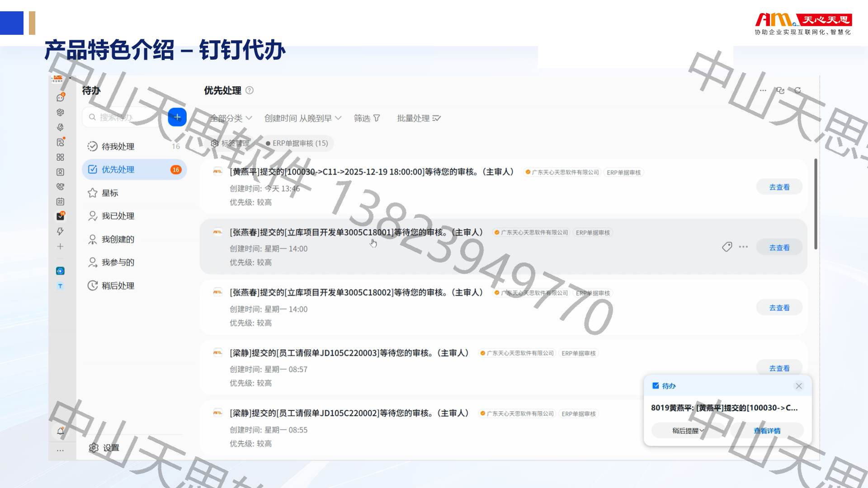
Task: Click 去查看 on the JD105C220003 item
Action: tap(779, 368)
